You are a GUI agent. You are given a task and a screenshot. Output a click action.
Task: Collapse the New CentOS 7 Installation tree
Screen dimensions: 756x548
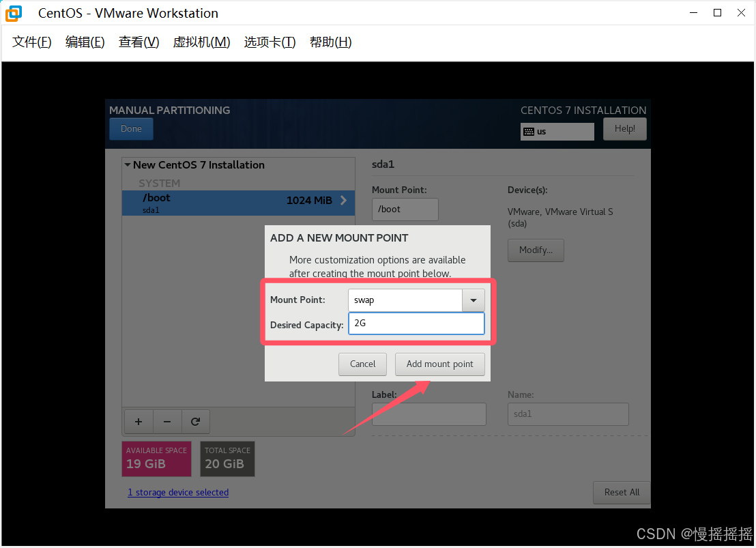coord(128,164)
